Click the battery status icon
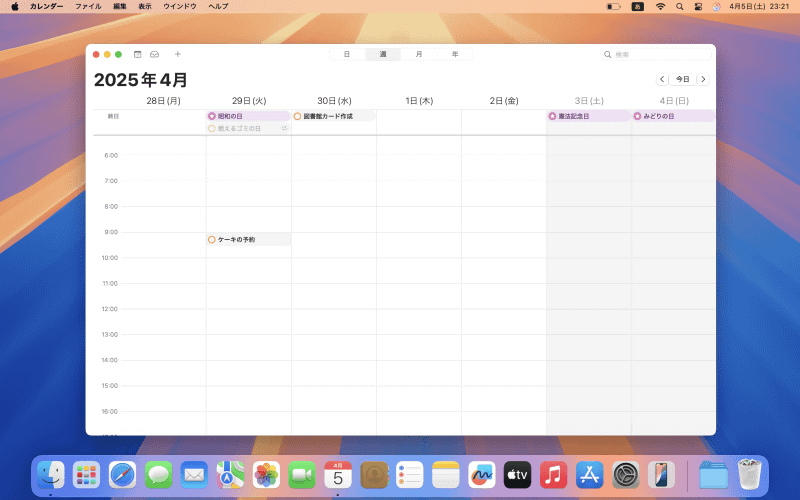 pos(613,7)
